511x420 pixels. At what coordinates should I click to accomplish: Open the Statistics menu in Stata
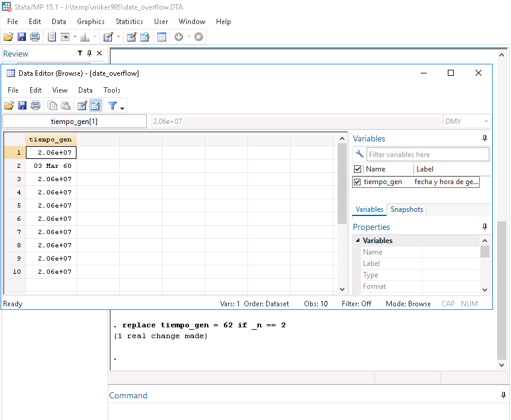(129, 22)
